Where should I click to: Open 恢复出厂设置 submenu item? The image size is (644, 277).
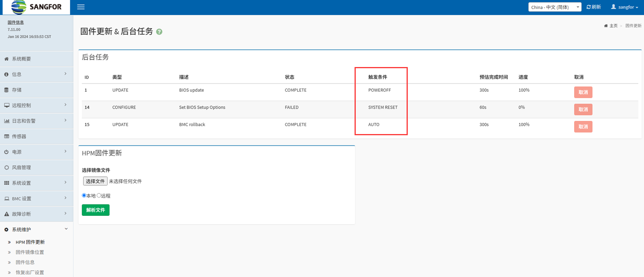(30, 272)
